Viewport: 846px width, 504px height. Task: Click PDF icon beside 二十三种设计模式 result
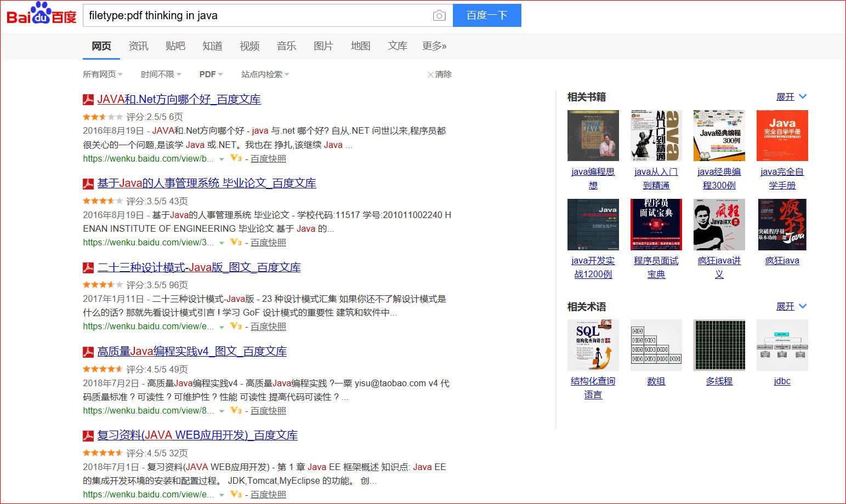coord(88,268)
